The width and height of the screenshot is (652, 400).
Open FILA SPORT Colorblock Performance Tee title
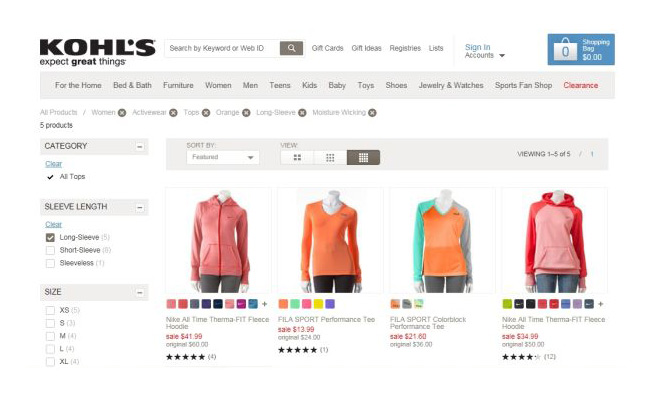(428, 323)
